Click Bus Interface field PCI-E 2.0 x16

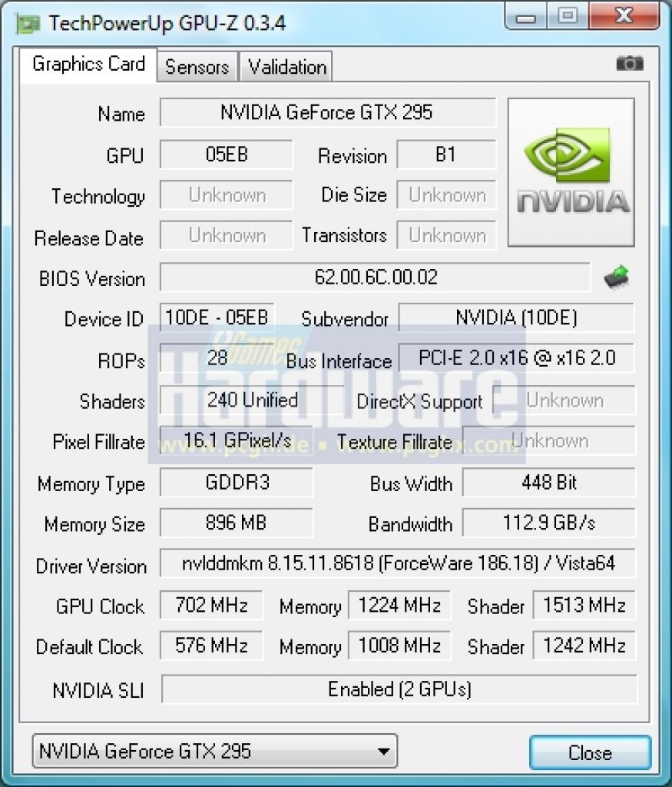click(x=516, y=357)
